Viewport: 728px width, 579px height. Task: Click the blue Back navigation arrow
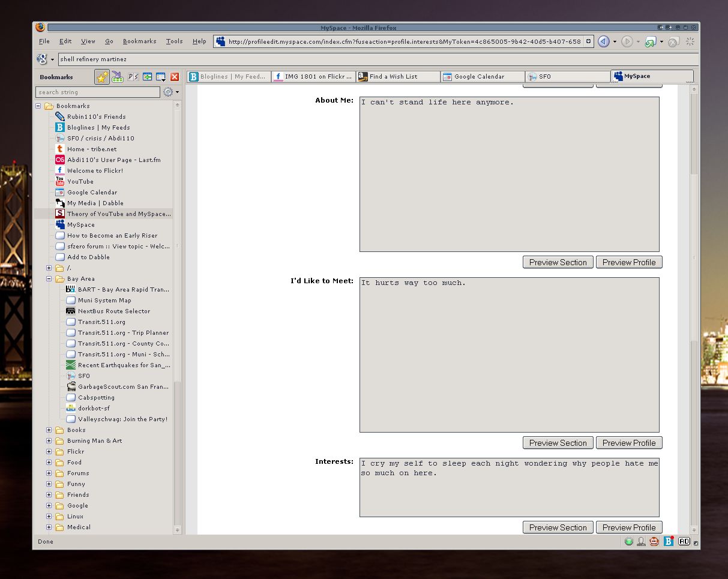pyautogui.click(x=604, y=41)
